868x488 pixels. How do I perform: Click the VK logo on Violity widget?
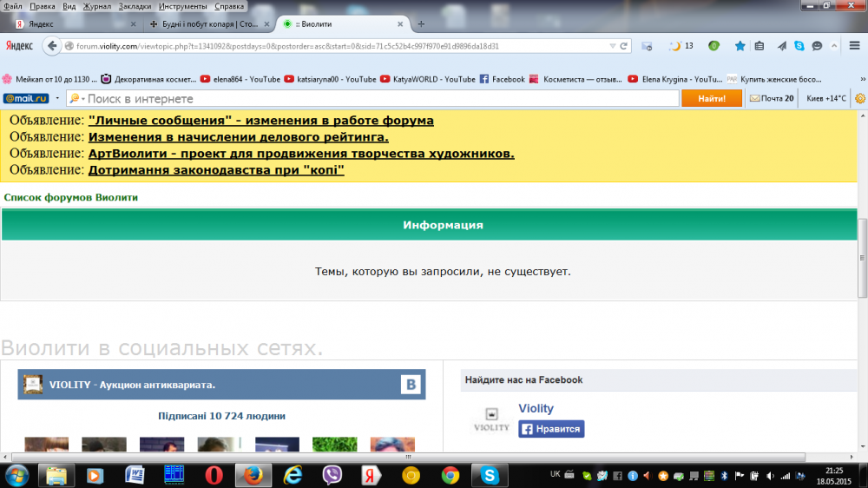click(x=411, y=385)
